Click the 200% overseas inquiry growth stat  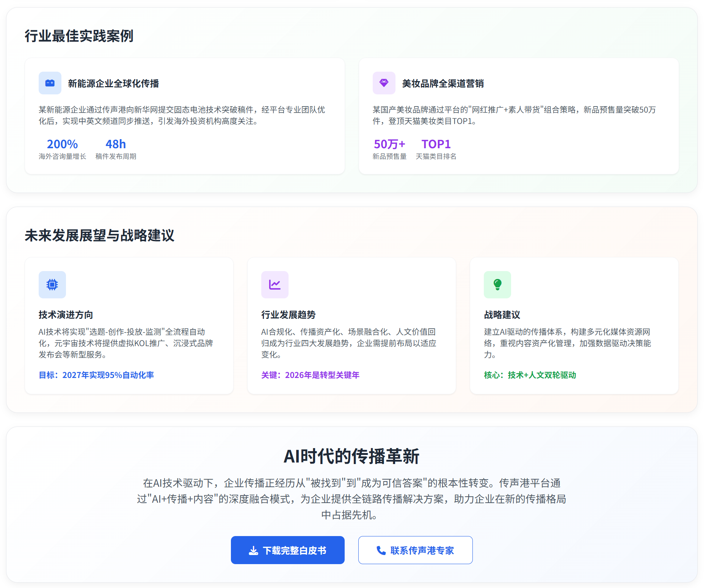pos(62,144)
